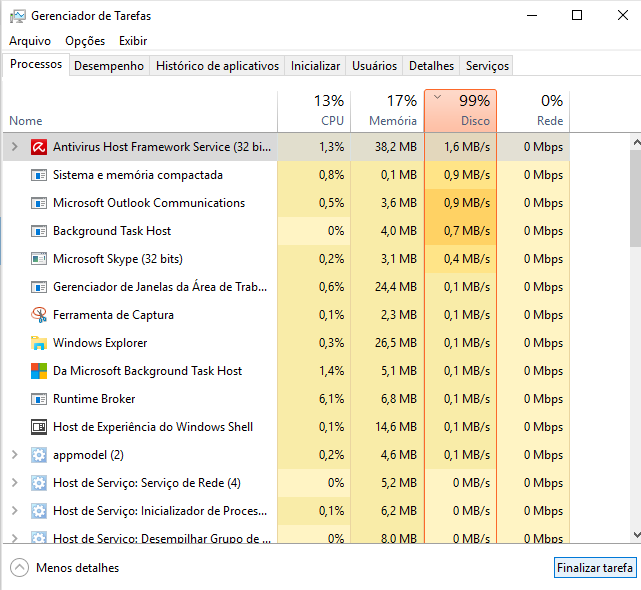This screenshot has width=641, height=590.
Task: Switch to the Serviços tab
Action: pos(487,66)
